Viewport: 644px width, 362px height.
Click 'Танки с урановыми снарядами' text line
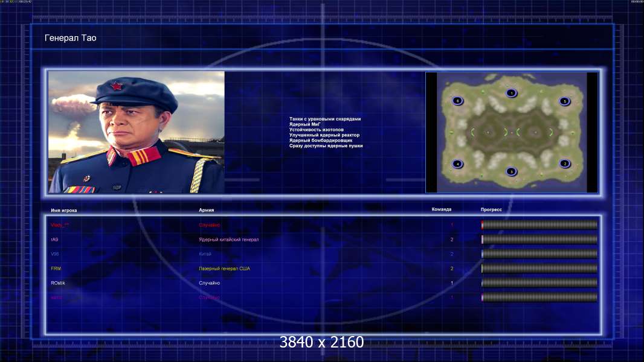point(325,119)
